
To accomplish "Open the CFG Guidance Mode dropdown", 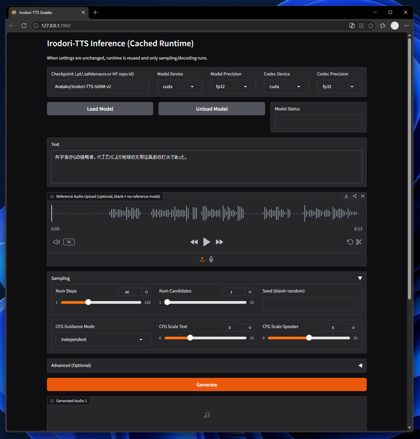I will 103,339.
